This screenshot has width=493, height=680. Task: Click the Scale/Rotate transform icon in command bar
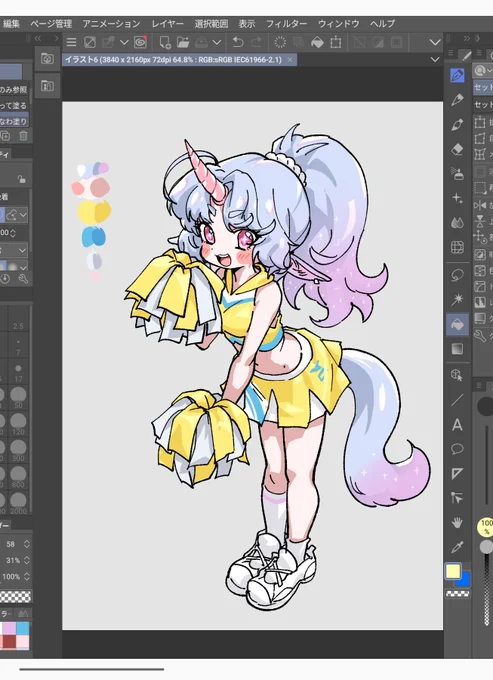(x=336, y=42)
